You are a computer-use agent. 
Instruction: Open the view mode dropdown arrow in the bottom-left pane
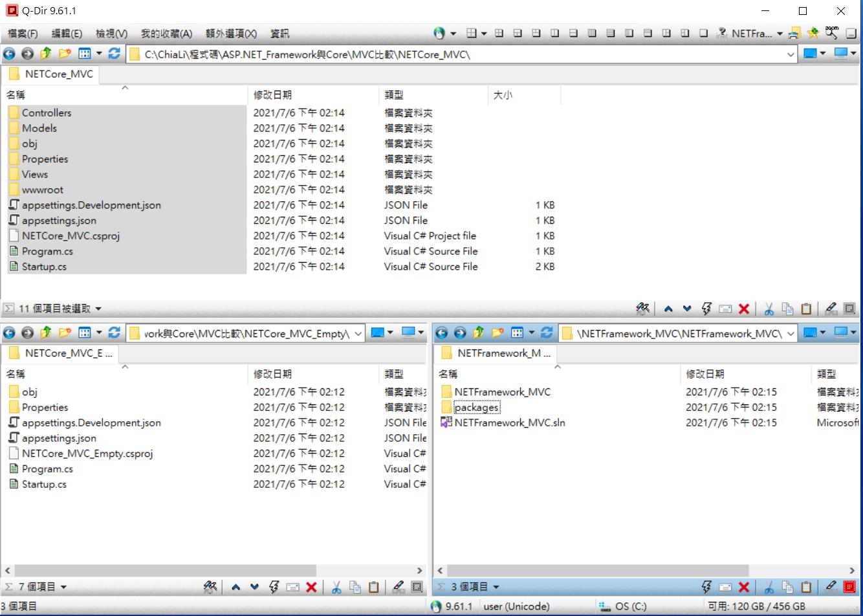99,333
